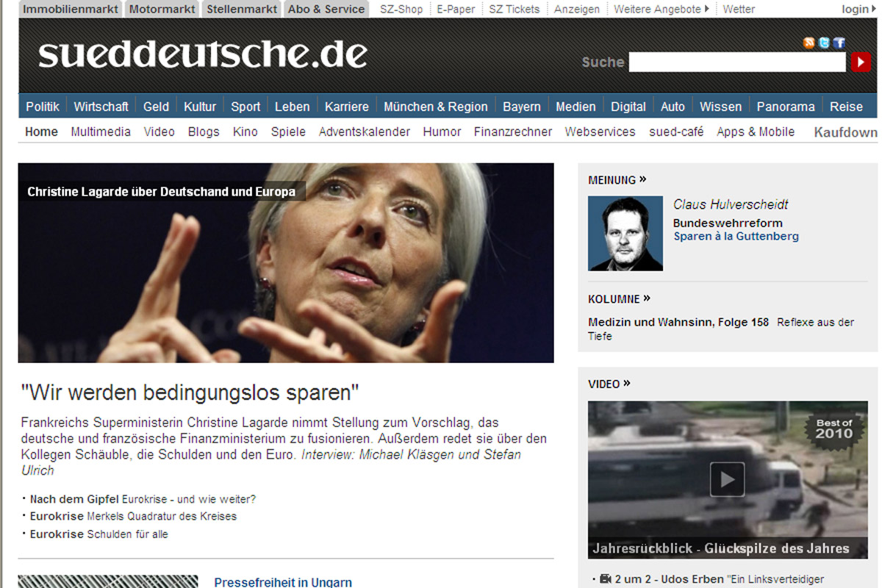Play the Jahresrückblick video
Screen dimensions: 882x588
tap(727, 480)
